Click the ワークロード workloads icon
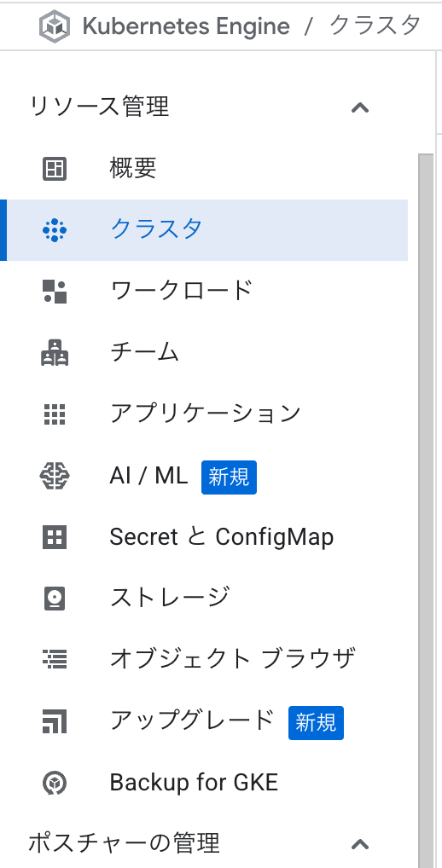 point(55,291)
